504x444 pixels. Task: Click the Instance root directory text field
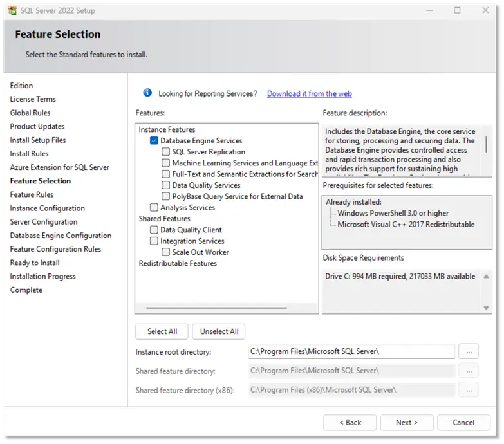pos(352,351)
